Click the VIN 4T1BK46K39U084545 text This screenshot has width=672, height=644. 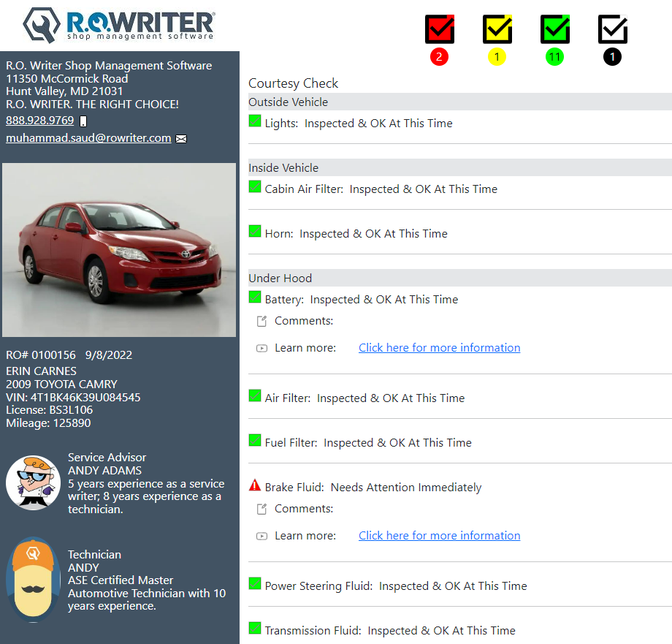[x=73, y=398]
